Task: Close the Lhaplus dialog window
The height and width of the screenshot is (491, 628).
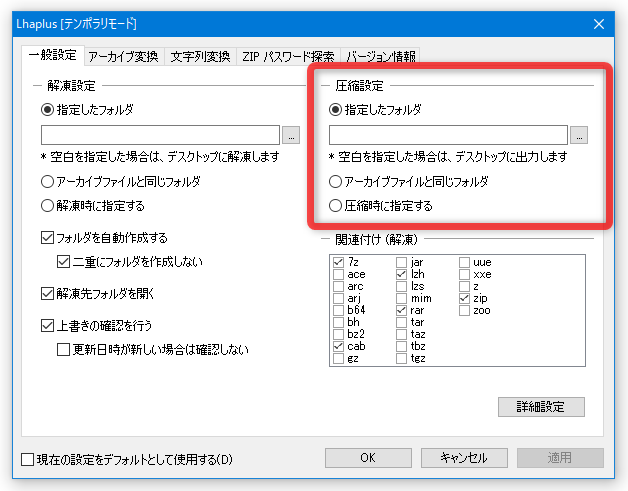Action: tap(599, 24)
